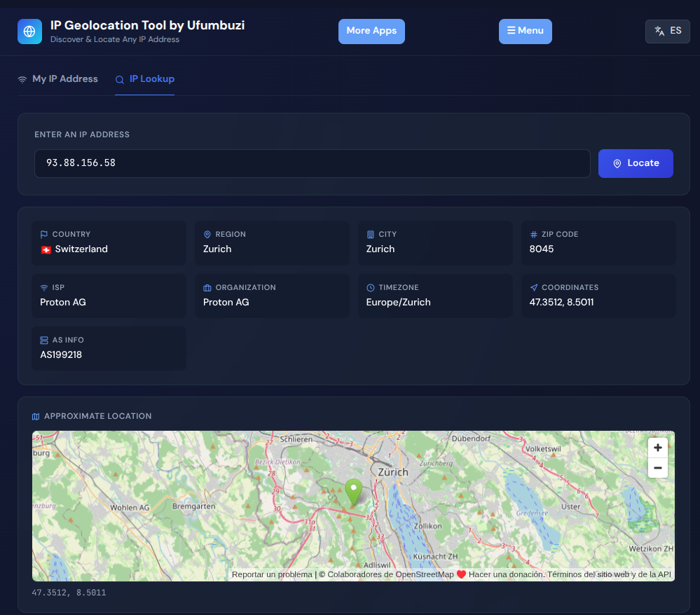700x615 pixels.
Task: Click the Colaboradores de OpenStreetMap link
Action: point(387,574)
